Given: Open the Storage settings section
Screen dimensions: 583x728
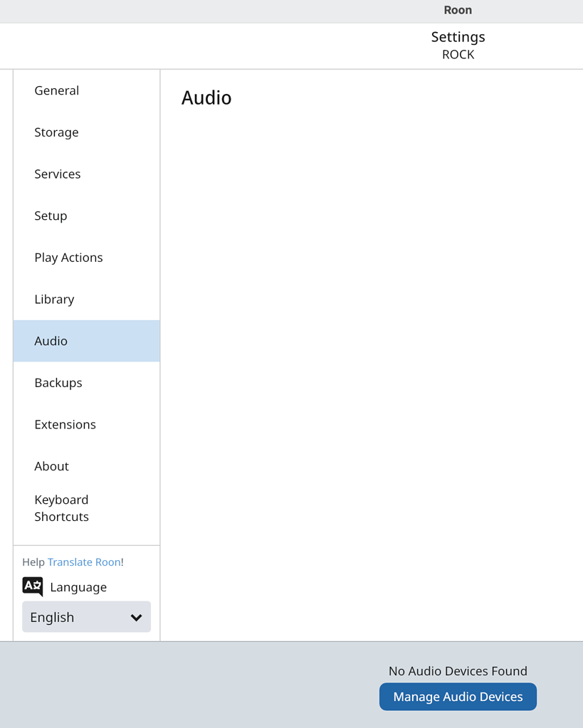Looking at the screenshot, I should 56,132.
